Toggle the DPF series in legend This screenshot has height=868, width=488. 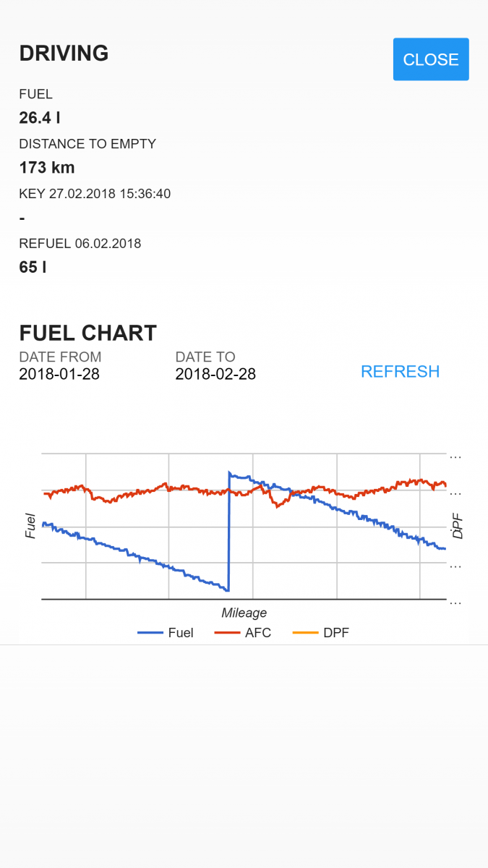[x=336, y=633]
